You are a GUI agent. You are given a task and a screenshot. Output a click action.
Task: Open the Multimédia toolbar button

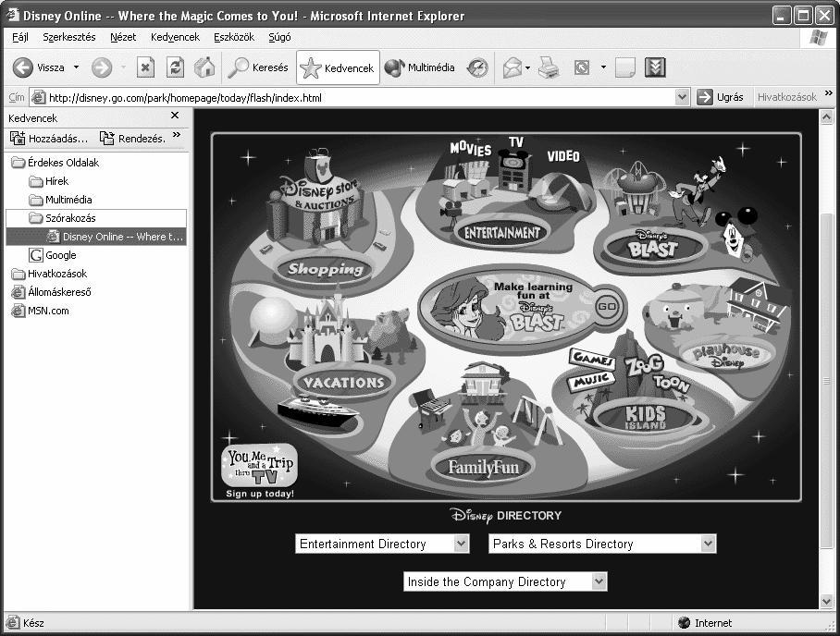point(419,67)
